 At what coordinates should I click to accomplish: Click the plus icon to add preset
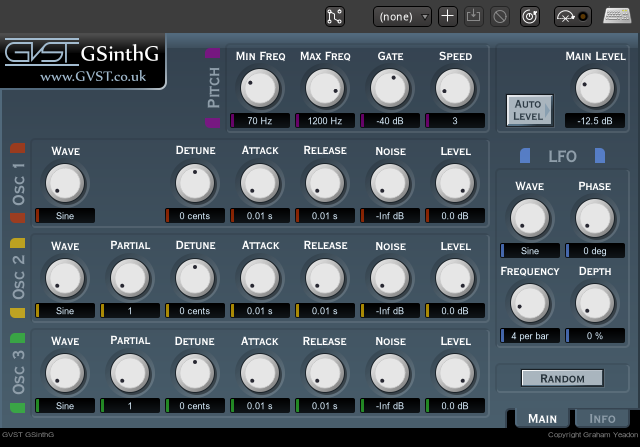click(x=448, y=16)
